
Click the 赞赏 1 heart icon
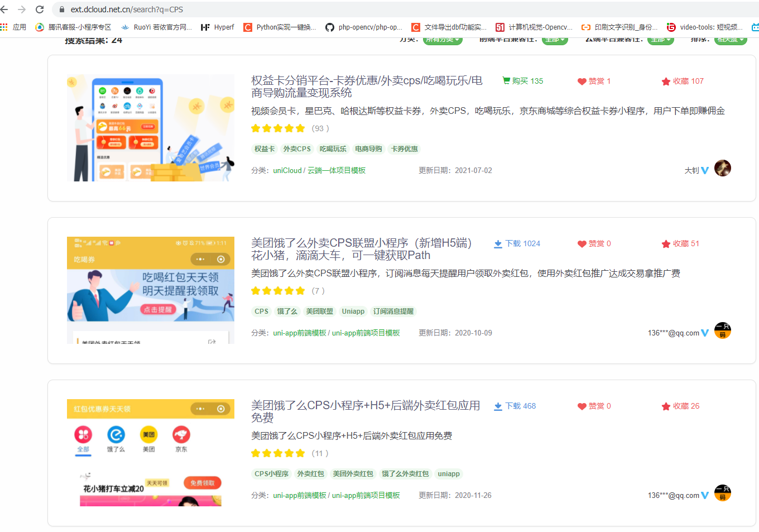[582, 82]
